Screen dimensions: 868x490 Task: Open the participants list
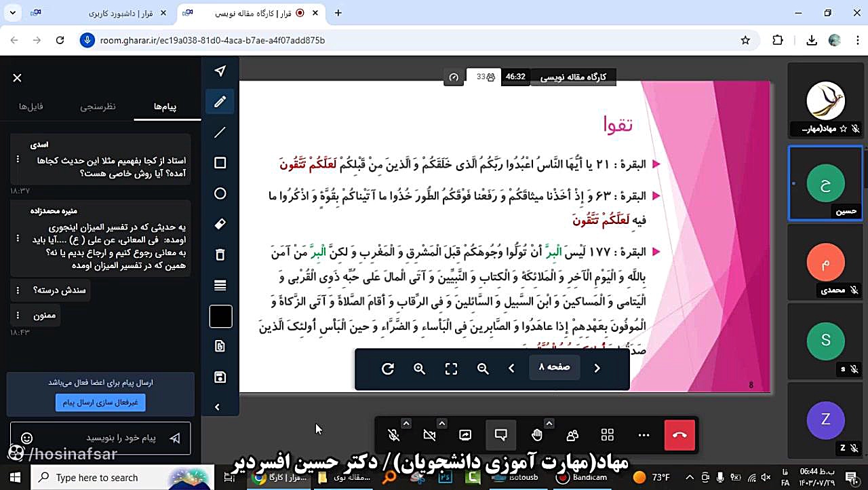(572, 435)
